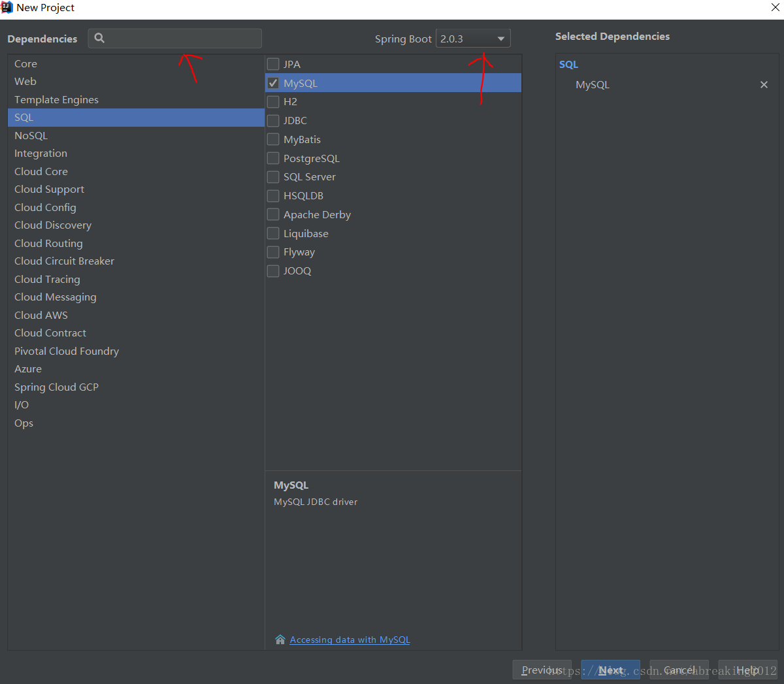Image resolution: width=784 pixels, height=684 pixels.
Task: Enable the JOOQ checkbox
Action: click(x=273, y=270)
